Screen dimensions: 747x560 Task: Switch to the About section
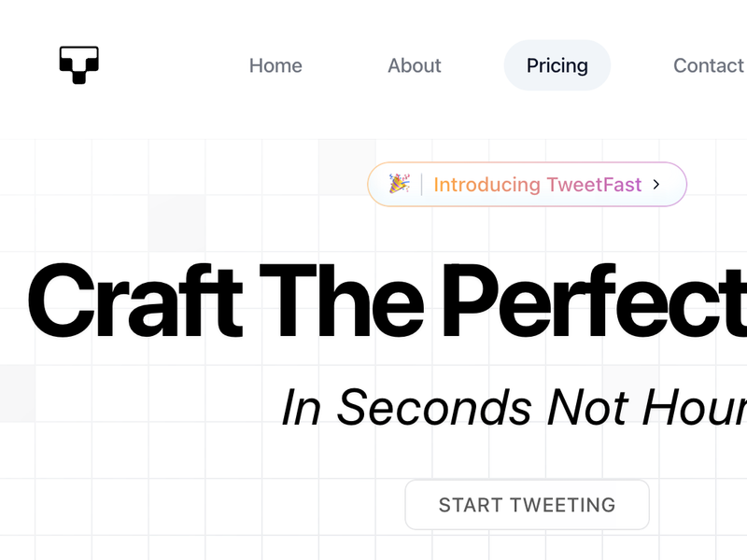414,65
